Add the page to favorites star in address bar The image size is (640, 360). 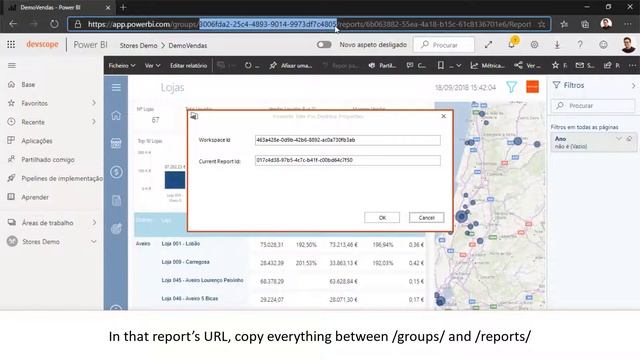pyautogui.click(x=541, y=24)
